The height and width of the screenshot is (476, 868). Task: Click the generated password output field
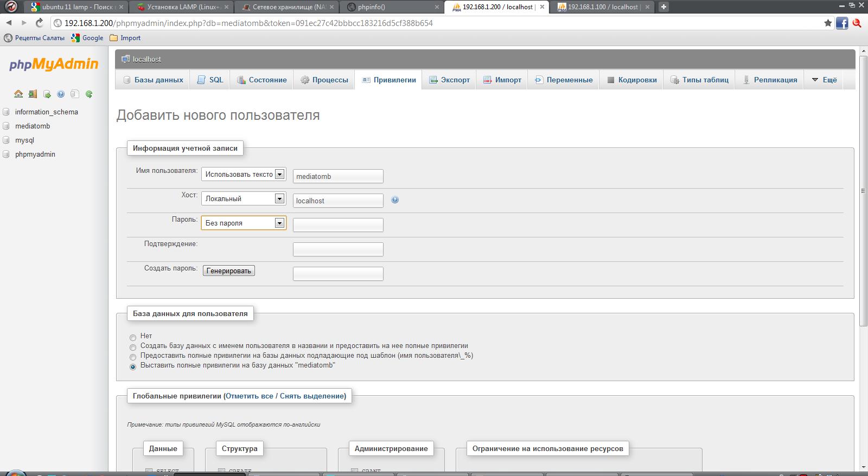(x=338, y=274)
